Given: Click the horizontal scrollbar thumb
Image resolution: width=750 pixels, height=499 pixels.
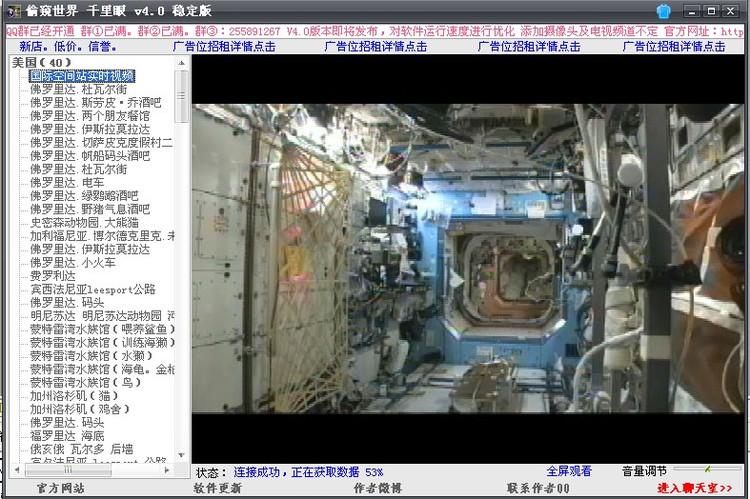Looking at the screenshot, I should click(x=68, y=470).
